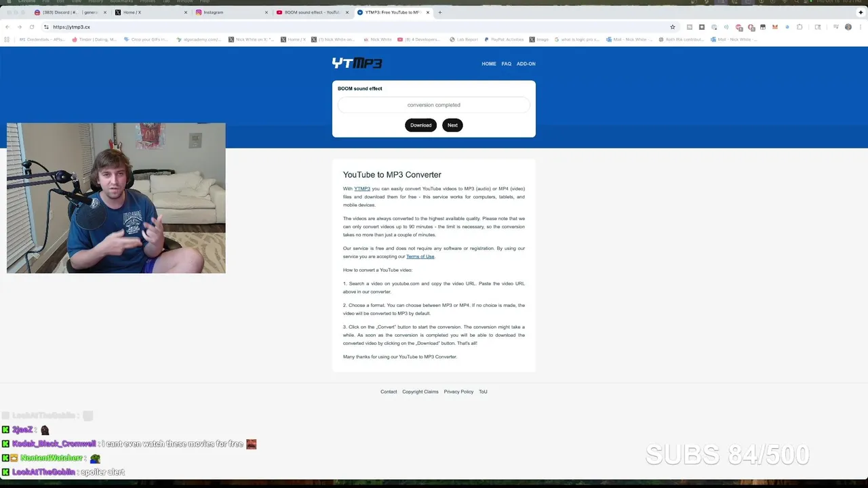Open the Copyright Claims footer link
Image resolution: width=868 pixels, height=488 pixels.
click(x=420, y=392)
